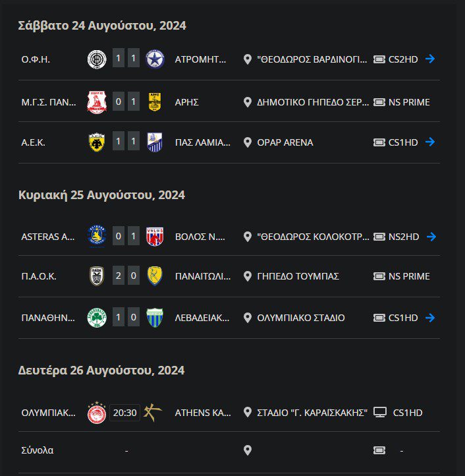
Task: Click the Π.Α.Ο.Κ. black-and-white crest
Action: pos(97,276)
